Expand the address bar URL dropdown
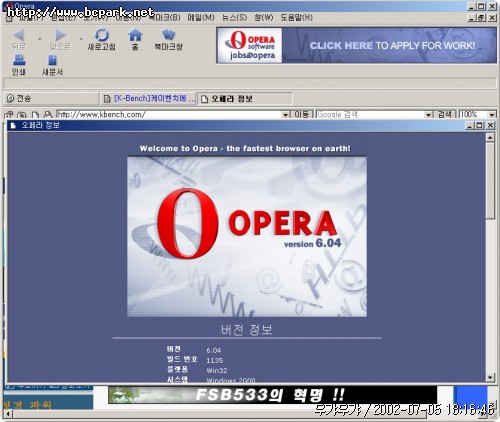The image size is (500, 422). point(285,115)
